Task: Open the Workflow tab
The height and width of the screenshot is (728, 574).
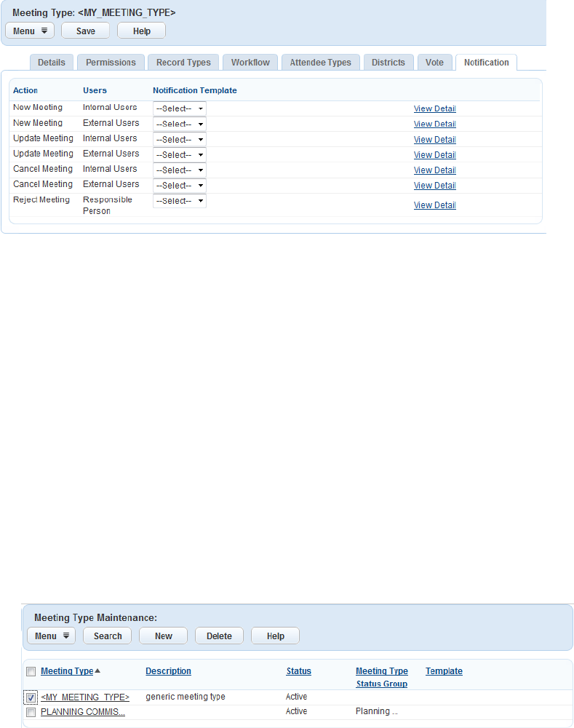Action: pyautogui.click(x=250, y=62)
